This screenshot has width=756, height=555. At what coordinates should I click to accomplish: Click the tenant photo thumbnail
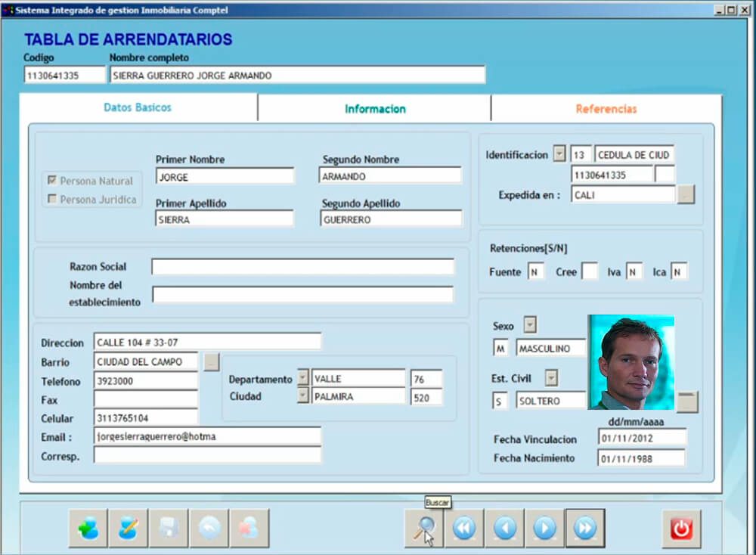[631, 362]
